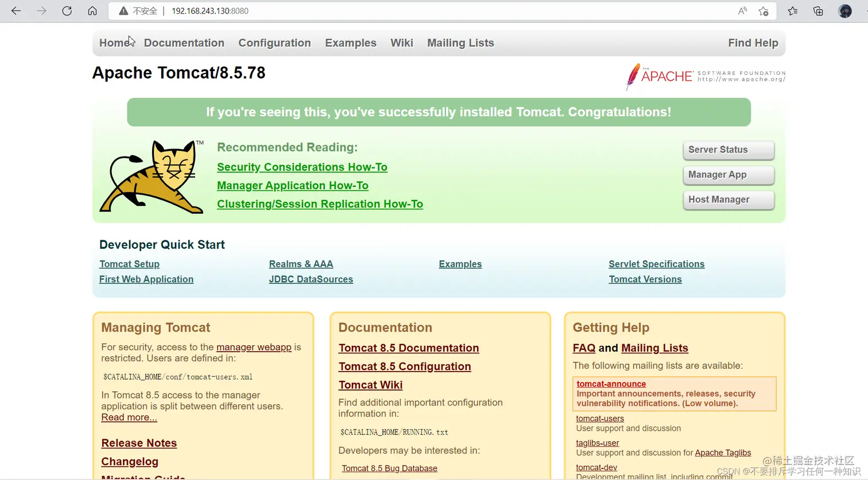Open the Realms & AAA link
Viewport: 868px width, 480px height.
point(301,264)
